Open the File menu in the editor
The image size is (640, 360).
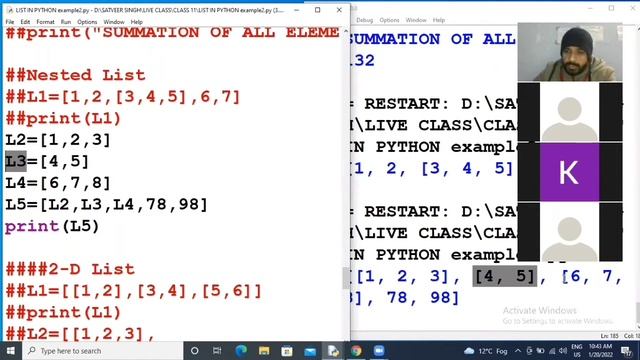click(10, 22)
